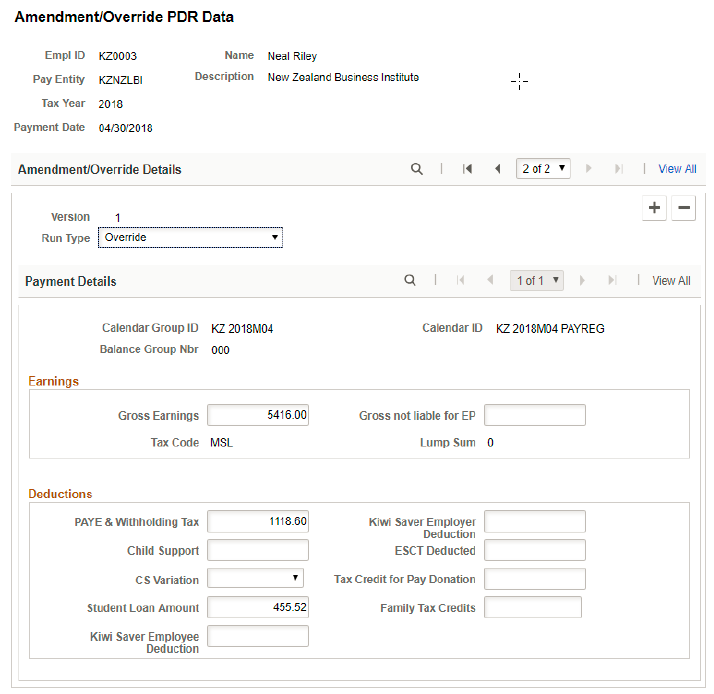714x694 pixels.
Task: Open the 2 of 2 row selector dropdown
Action: click(x=543, y=168)
